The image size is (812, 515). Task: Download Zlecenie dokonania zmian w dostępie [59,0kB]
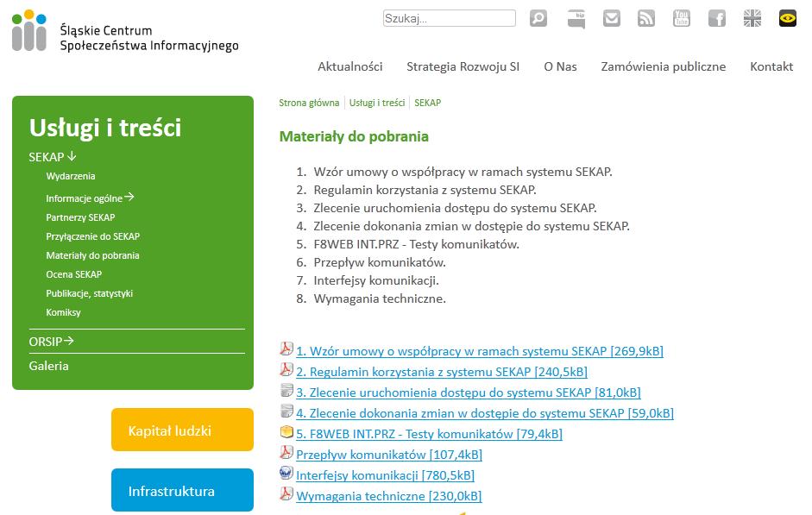(x=485, y=413)
